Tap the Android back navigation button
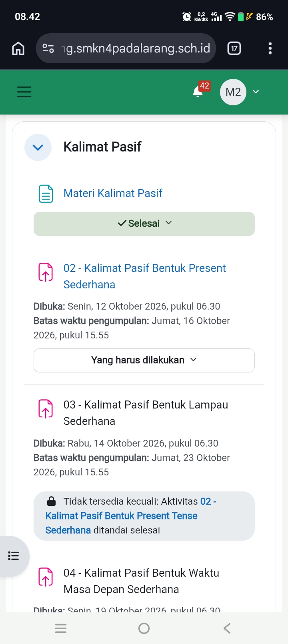The image size is (288, 644). (x=227, y=628)
